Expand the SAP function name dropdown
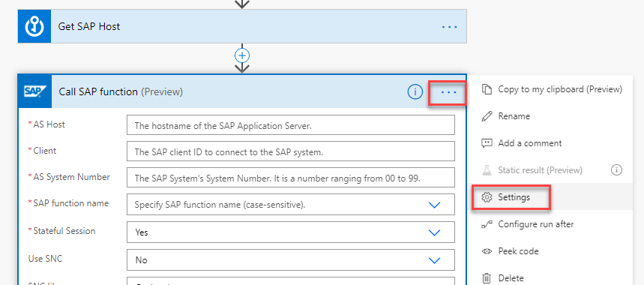The image size is (644, 285). click(x=434, y=205)
